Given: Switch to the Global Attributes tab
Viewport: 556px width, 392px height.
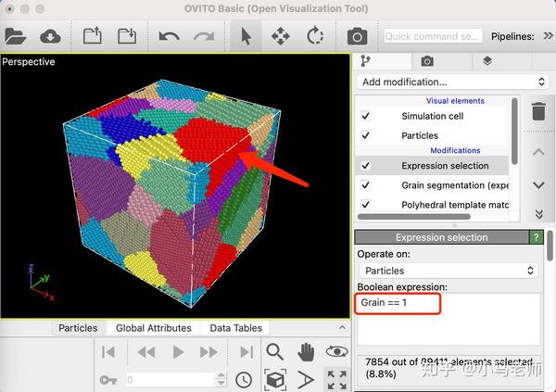Looking at the screenshot, I should (154, 328).
